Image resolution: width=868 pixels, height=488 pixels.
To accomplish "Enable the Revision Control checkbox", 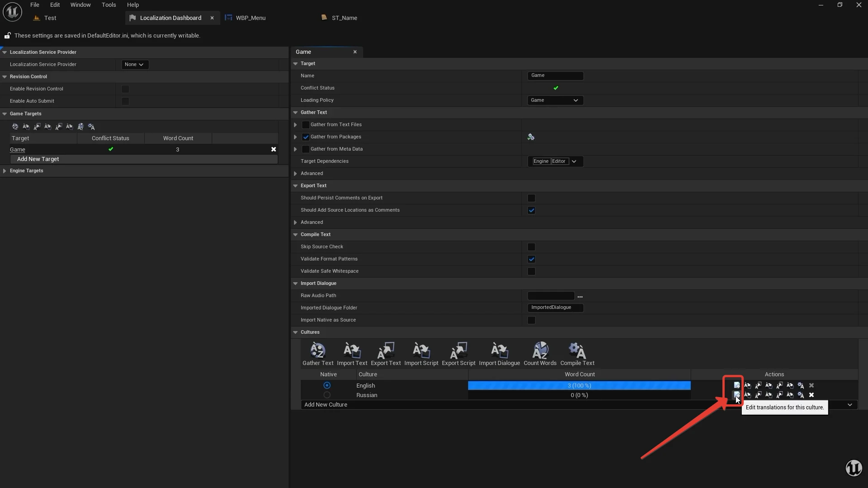I will tap(125, 89).
